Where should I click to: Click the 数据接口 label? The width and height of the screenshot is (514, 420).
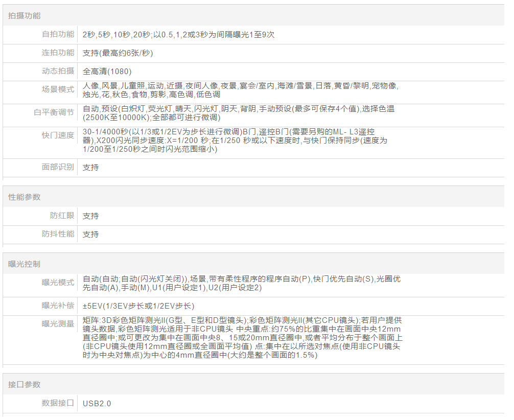[x=58, y=403]
